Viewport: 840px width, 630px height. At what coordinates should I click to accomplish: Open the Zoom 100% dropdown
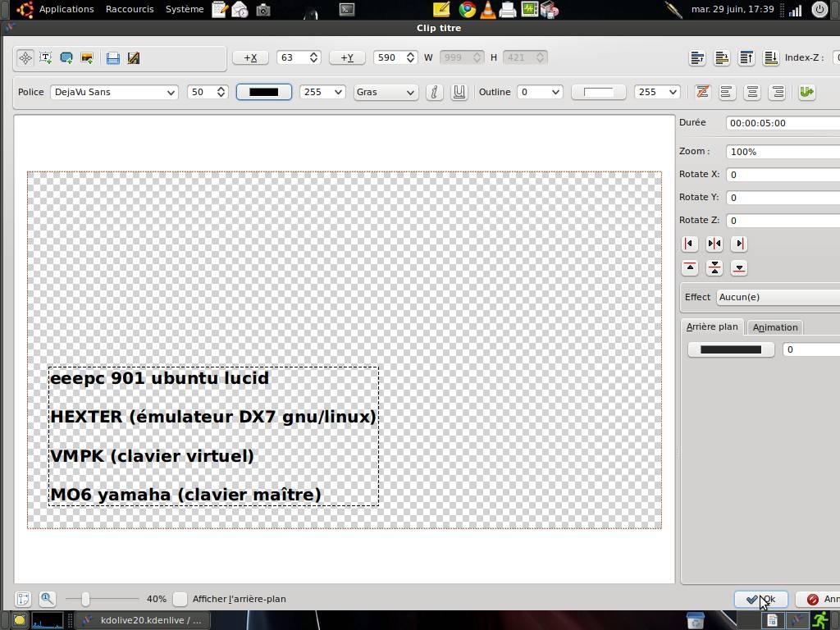[783, 152]
